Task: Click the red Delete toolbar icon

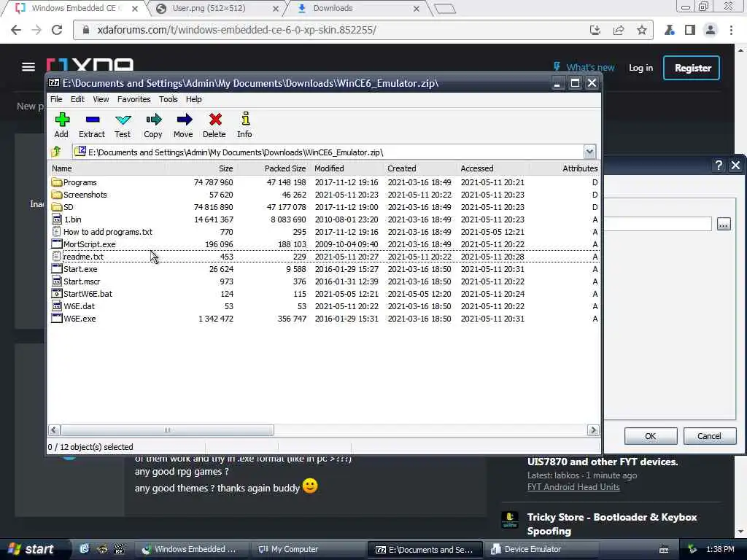Action: point(215,120)
